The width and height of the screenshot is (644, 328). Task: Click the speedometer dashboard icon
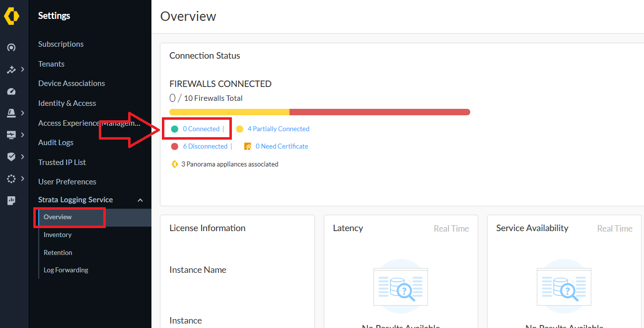[11, 91]
